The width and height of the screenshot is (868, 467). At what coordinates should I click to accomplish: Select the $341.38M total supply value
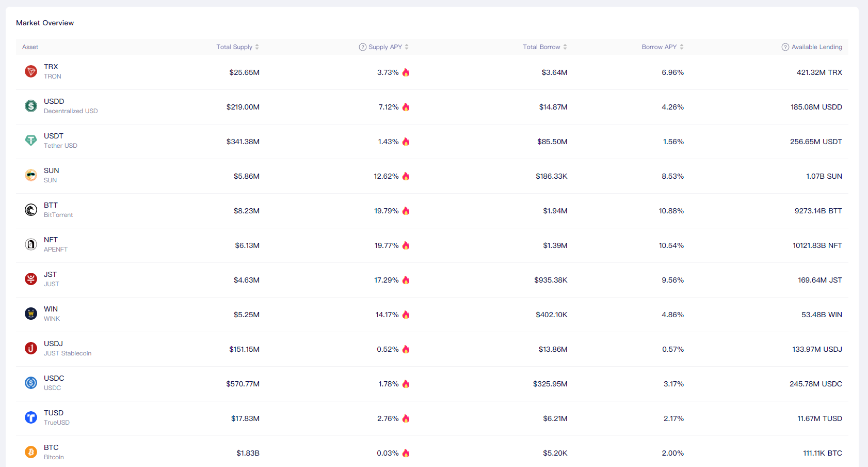[x=243, y=142]
